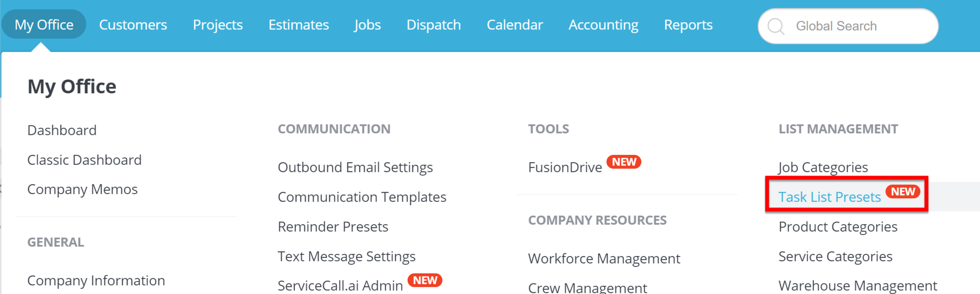Open the Reports menu

(688, 25)
